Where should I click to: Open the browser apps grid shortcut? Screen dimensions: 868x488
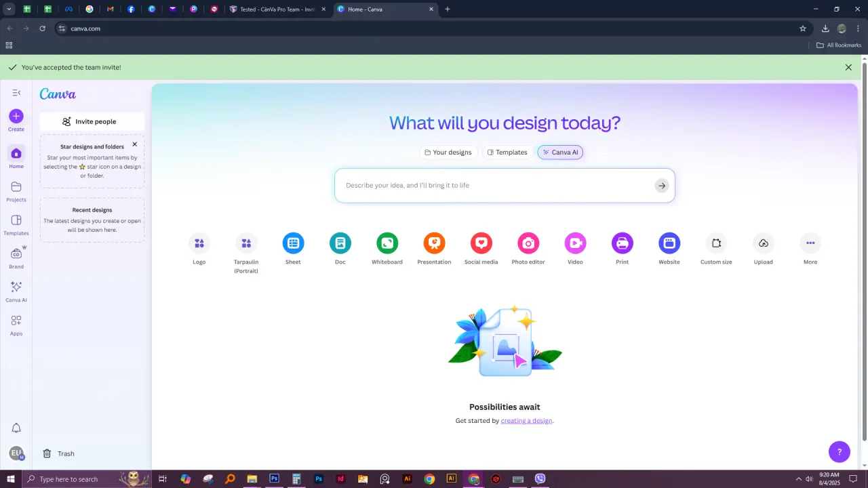pos(9,45)
